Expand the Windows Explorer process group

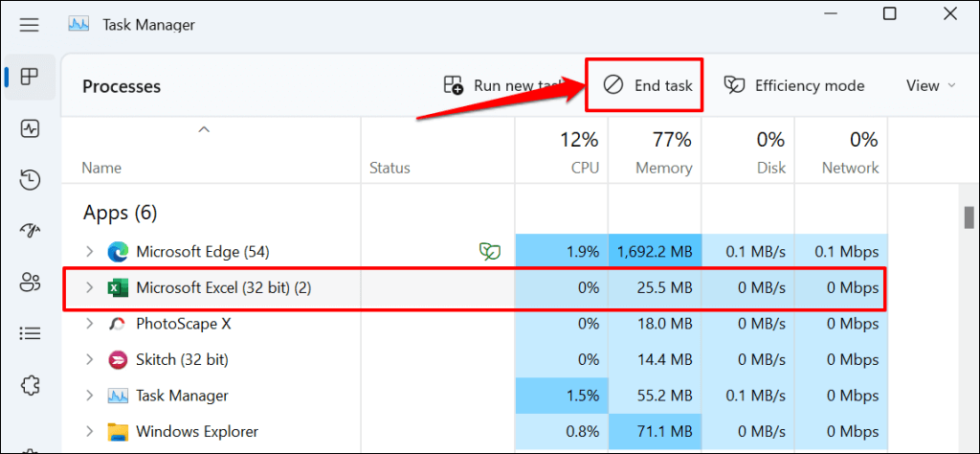[x=89, y=431]
